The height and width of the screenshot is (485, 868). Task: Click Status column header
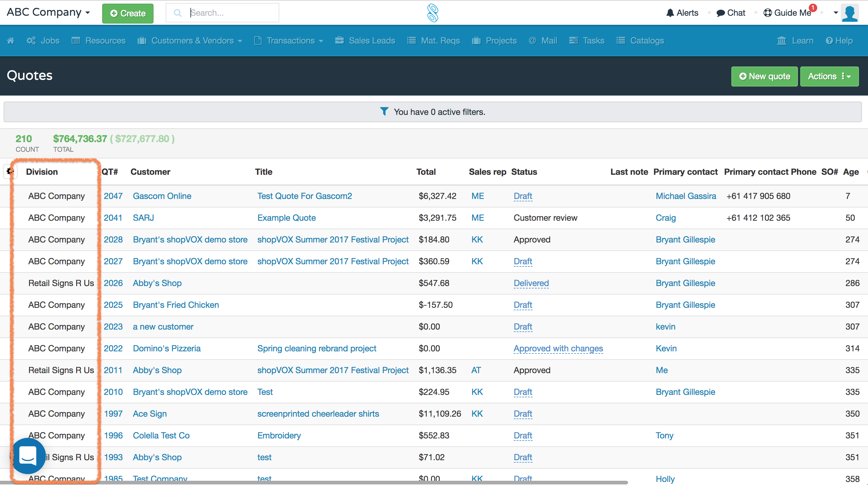tap(524, 172)
